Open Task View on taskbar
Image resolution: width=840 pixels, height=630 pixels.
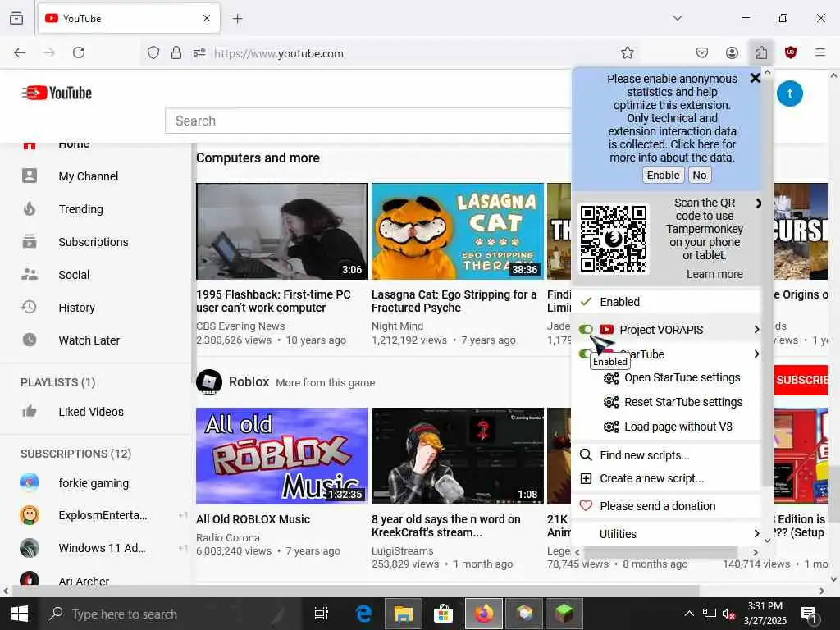click(x=322, y=614)
